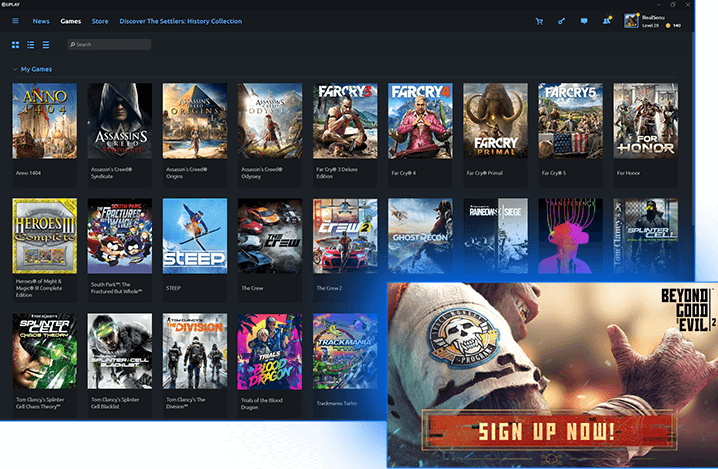Click the 'The Crew 2' title text

pyautogui.click(x=329, y=288)
